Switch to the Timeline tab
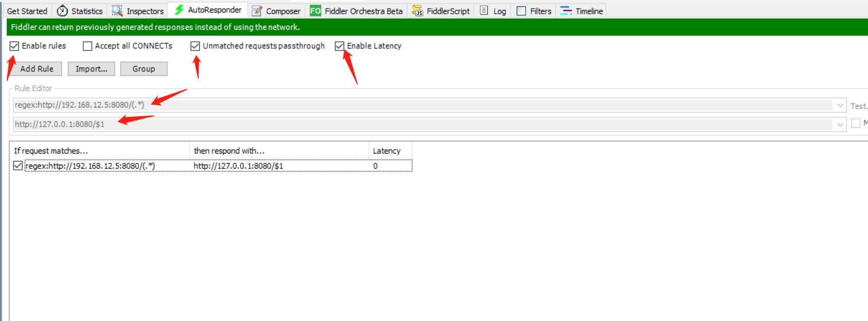 pos(581,11)
